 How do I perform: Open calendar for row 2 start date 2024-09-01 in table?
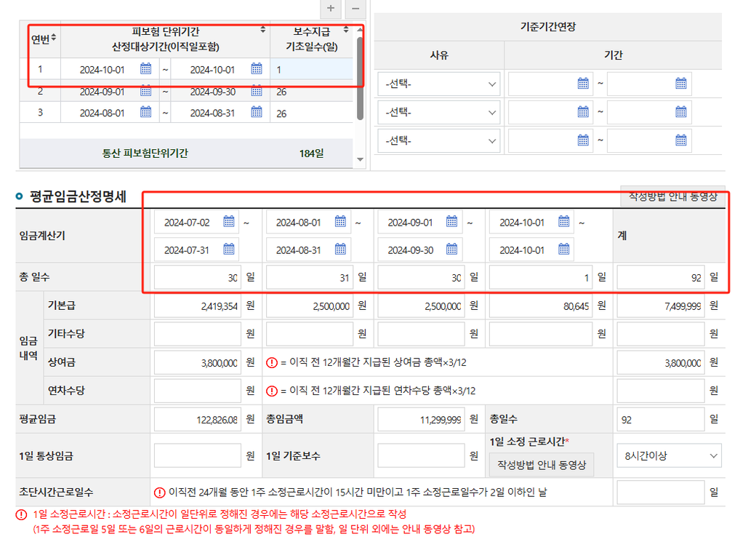146,92
